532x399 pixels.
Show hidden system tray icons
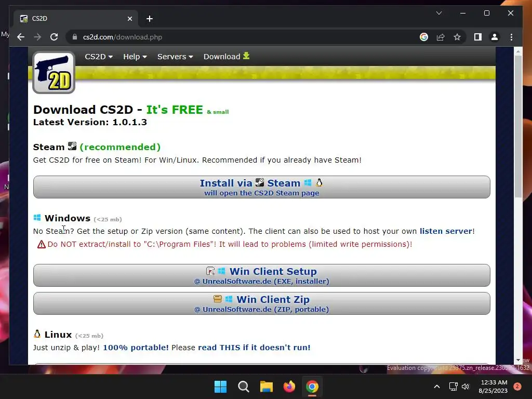click(x=437, y=387)
